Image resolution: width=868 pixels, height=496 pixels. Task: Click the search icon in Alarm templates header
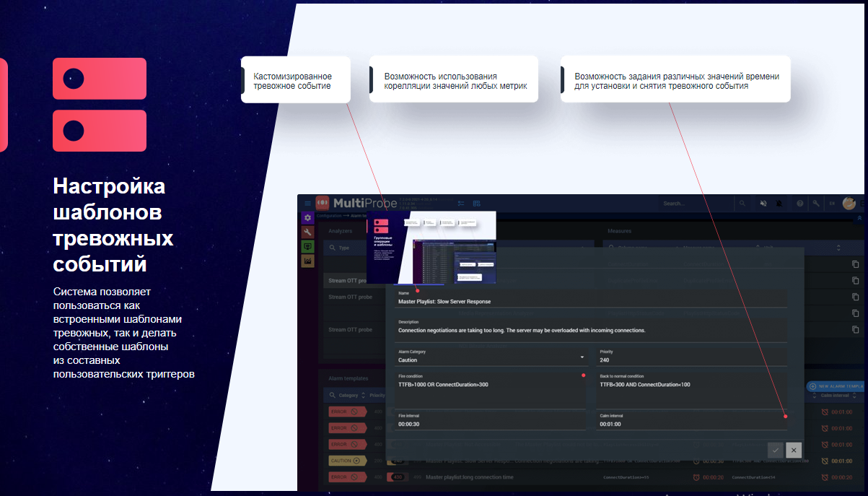tap(333, 396)
